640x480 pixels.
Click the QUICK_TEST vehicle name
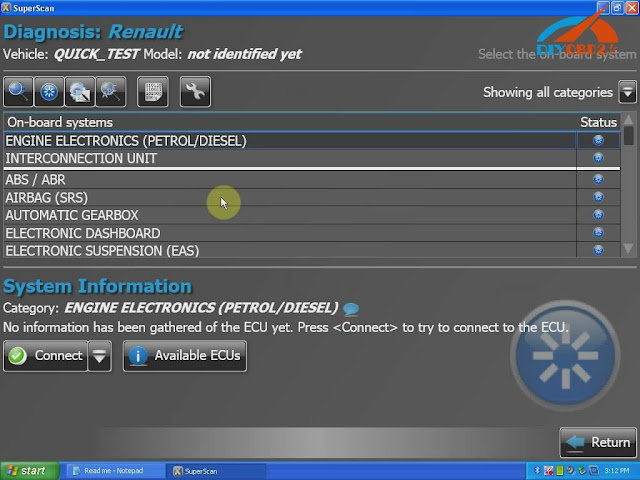pos(96,54)
